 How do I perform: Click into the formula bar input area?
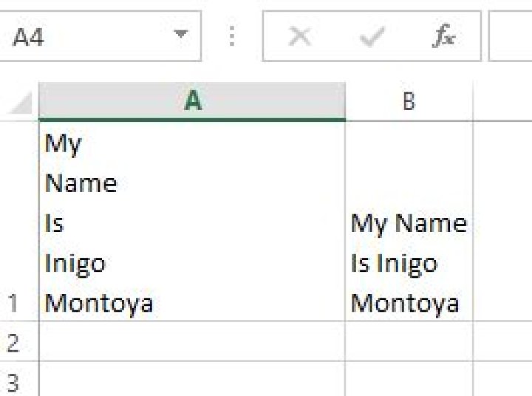511,36
